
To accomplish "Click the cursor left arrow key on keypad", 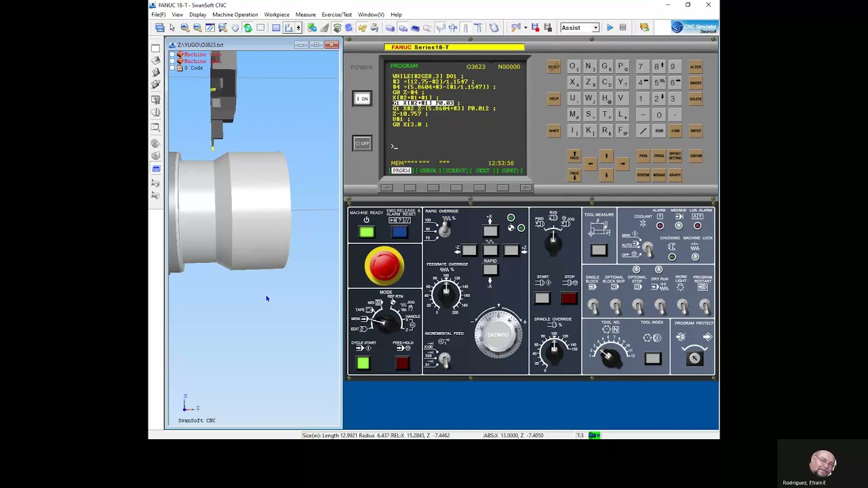I will point(591,163).
